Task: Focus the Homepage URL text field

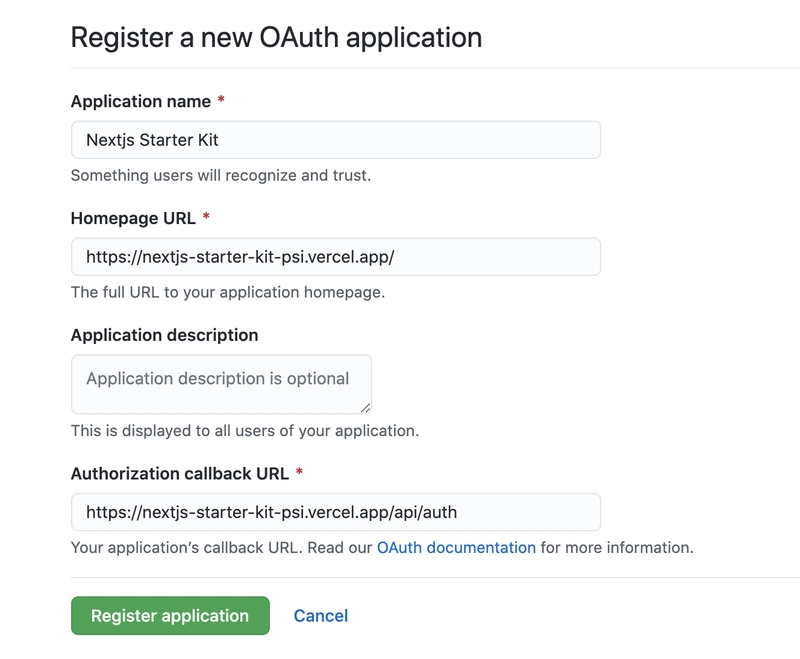Action: tap(336, 257)
